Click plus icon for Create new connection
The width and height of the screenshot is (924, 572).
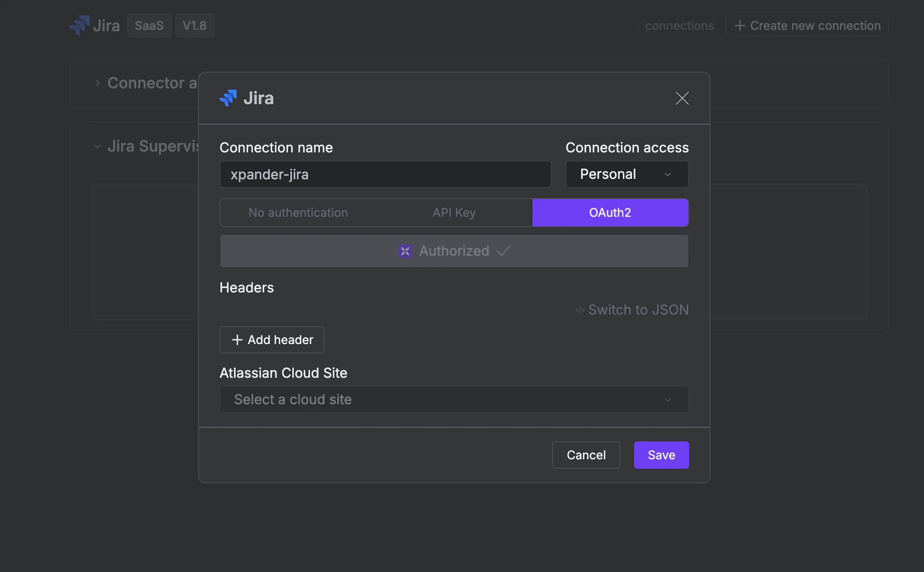pos(740,26)
